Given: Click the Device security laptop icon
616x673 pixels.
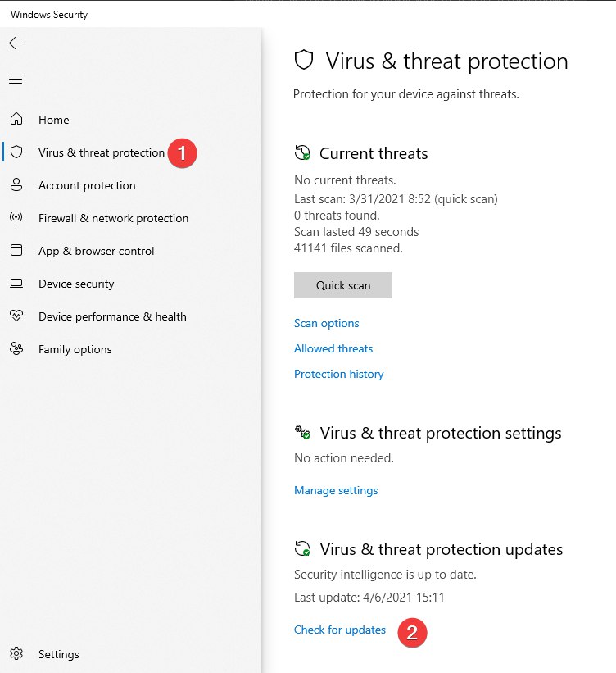Looking at the screenshot, I should [16, 284].
